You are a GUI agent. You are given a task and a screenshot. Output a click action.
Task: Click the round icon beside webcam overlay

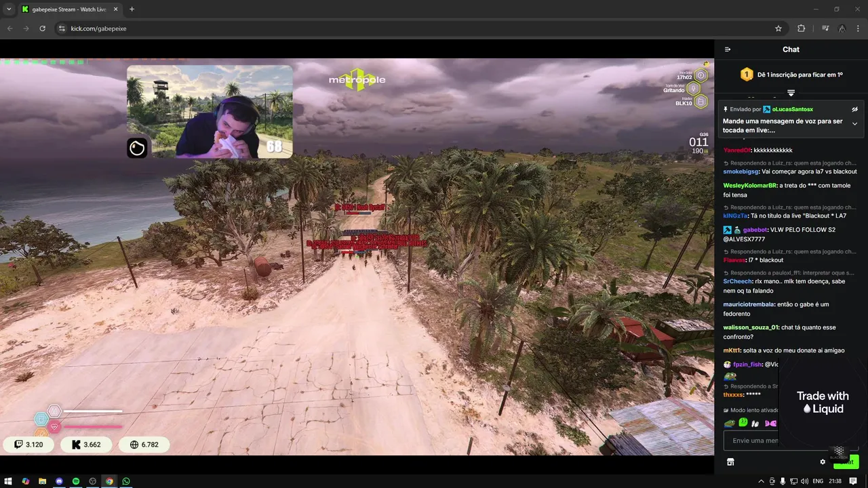[x=137, y=148]
